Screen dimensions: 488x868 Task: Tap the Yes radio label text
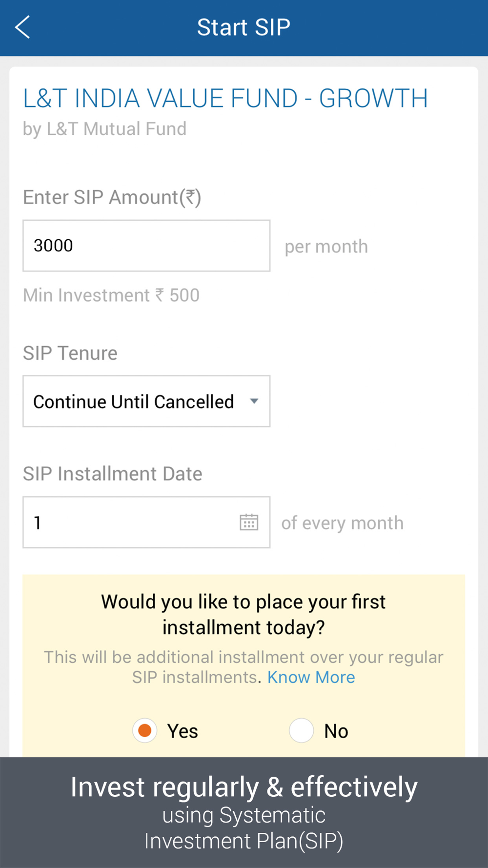click(183, 731)
